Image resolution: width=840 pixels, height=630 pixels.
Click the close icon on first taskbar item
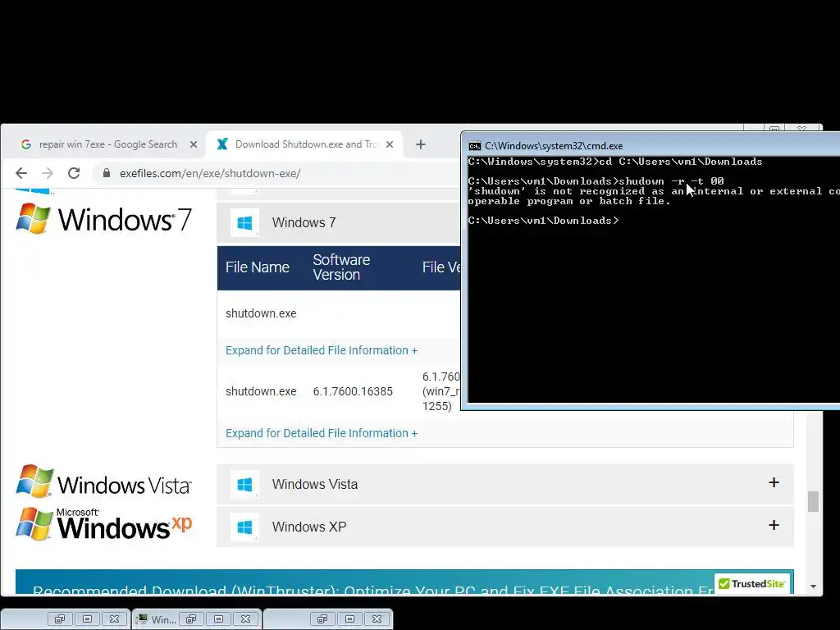(x=114, y=619)
